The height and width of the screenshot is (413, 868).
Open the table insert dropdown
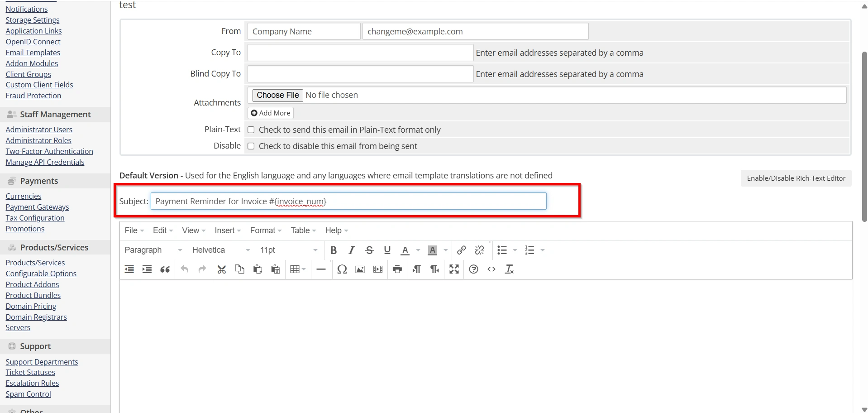pyautogui.click(x=298, y=269)
